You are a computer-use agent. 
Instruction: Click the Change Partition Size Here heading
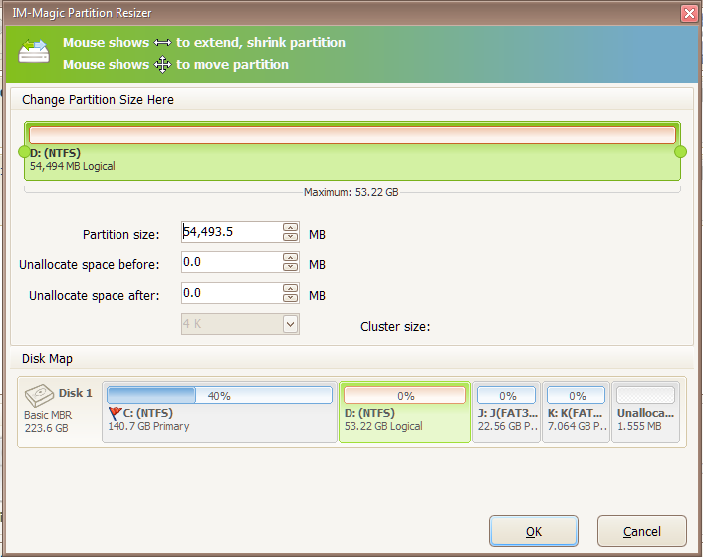pos(98,100)
